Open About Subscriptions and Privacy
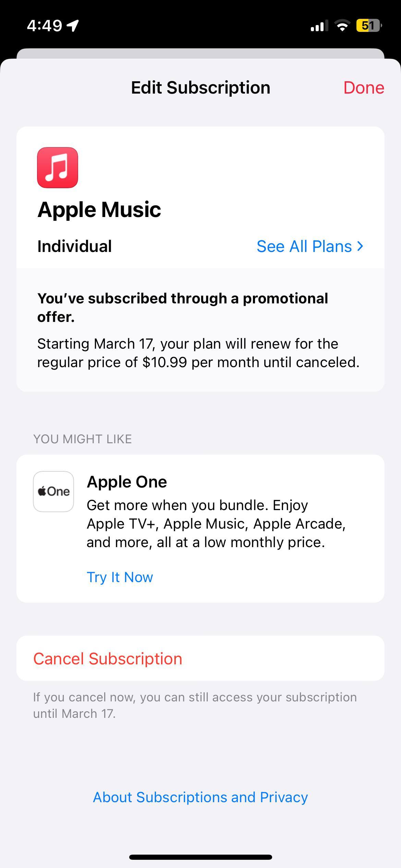The width and height of the screenshot is (401, 868). click(200, 797)
